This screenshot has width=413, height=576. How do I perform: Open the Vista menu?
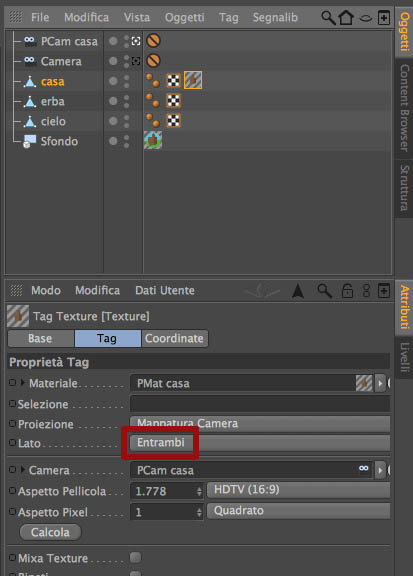click(137, 17)
